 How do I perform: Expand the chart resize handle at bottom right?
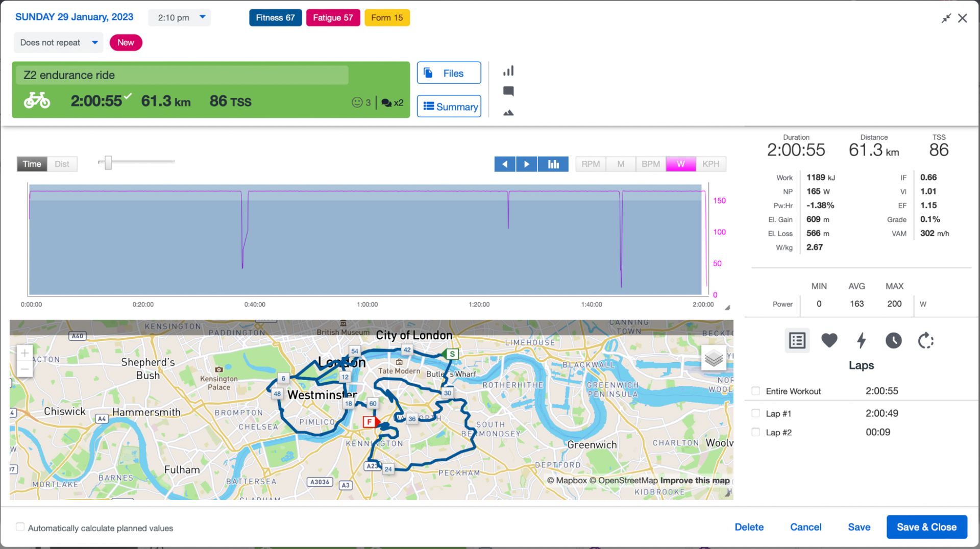pos(727,307)
